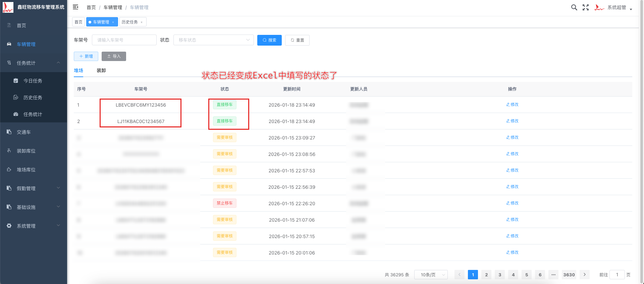
Task: Open 装卸库位 in the sidebar
Action: pos(34,151)
